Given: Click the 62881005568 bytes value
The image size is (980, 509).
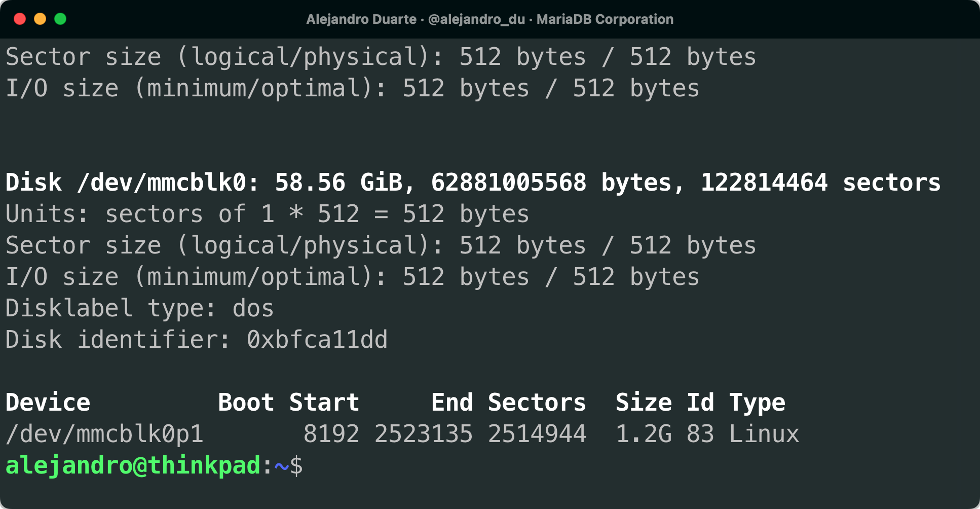Looking at the screenshot, I should 508,183.
